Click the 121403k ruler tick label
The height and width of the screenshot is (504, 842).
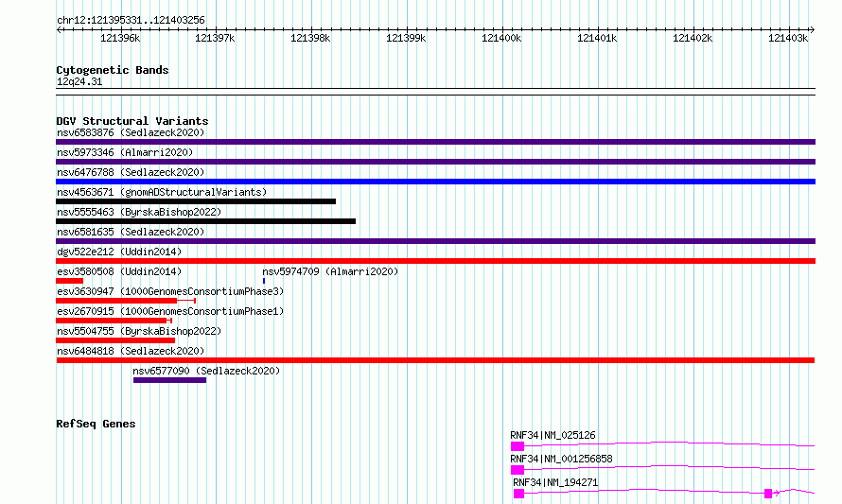(x=788, y=38)
